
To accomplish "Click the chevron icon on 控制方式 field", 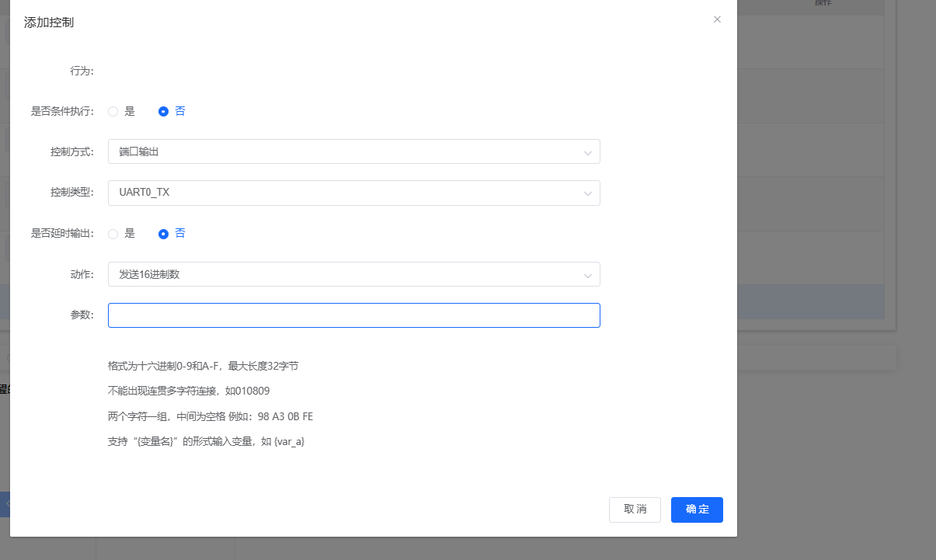I will (x=588, y=151).
